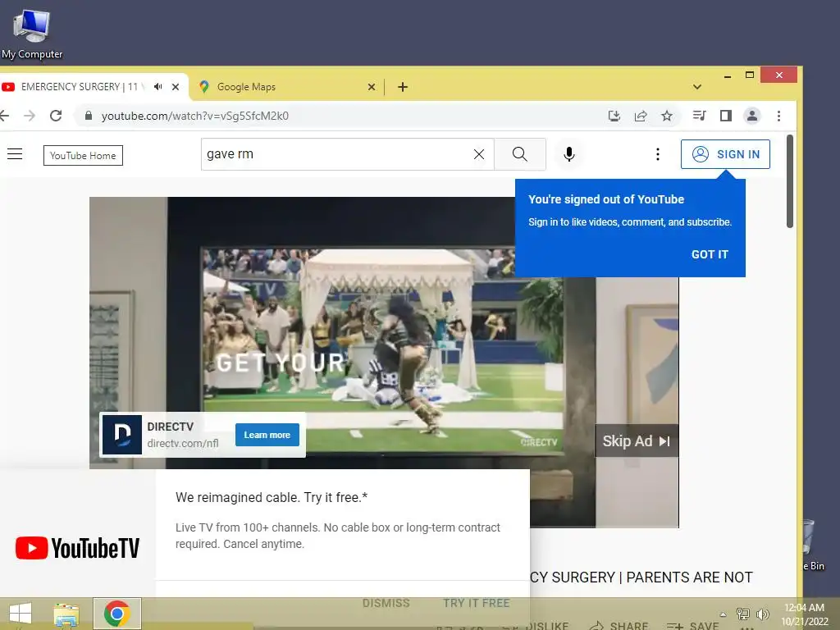The image size is (840, 630).
Task: Expand the tab search chevron
Action: [697, 87]
